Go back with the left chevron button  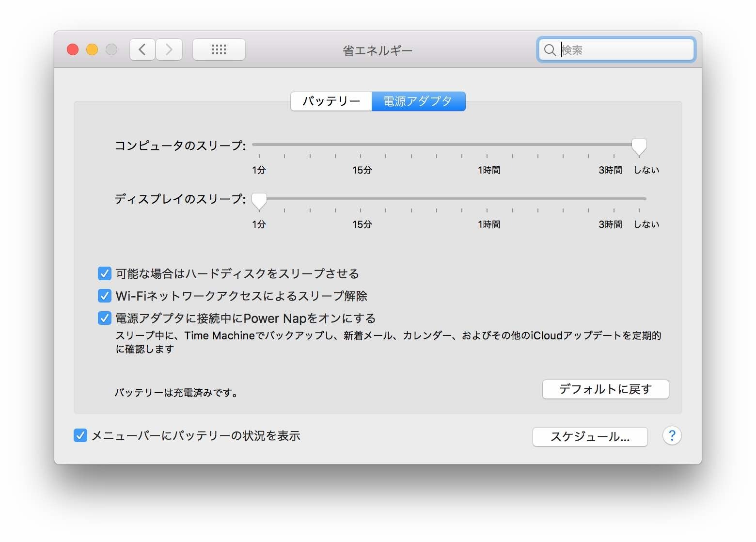142,49
